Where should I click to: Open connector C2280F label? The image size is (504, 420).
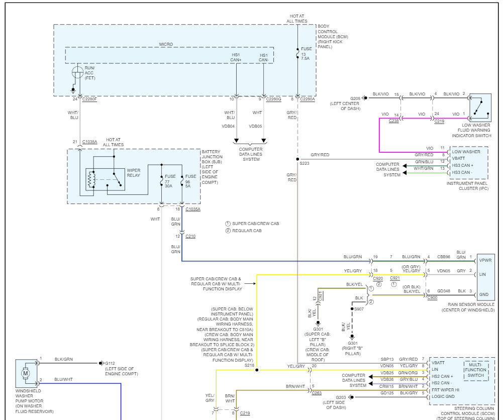[x=88, y=99]
